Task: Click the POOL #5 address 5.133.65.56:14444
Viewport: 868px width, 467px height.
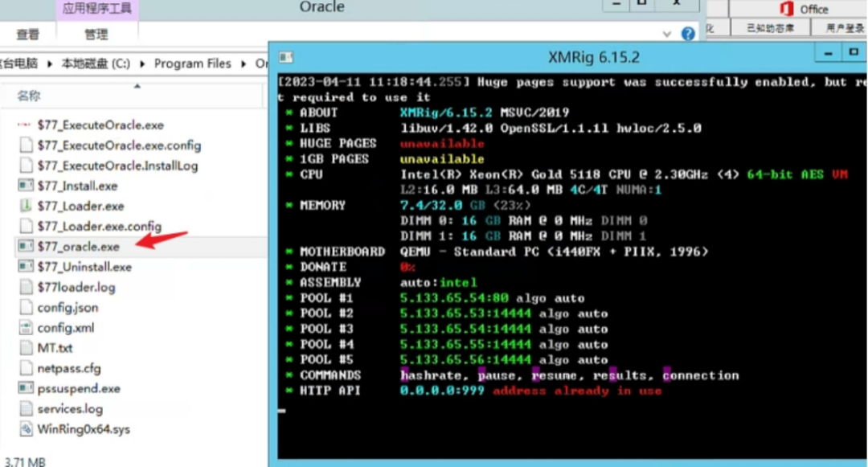Action: (x=465, y=359)
